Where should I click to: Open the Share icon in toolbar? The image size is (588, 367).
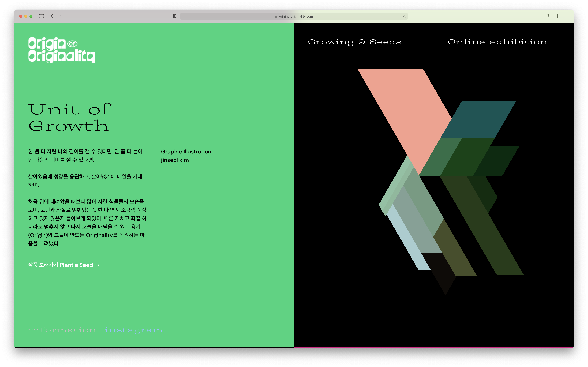548,16
